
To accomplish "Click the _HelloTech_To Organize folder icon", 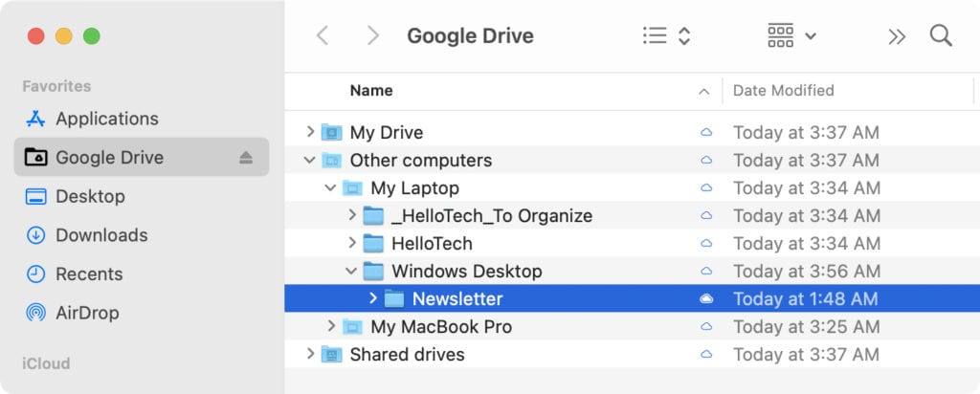I will (373, 215).
